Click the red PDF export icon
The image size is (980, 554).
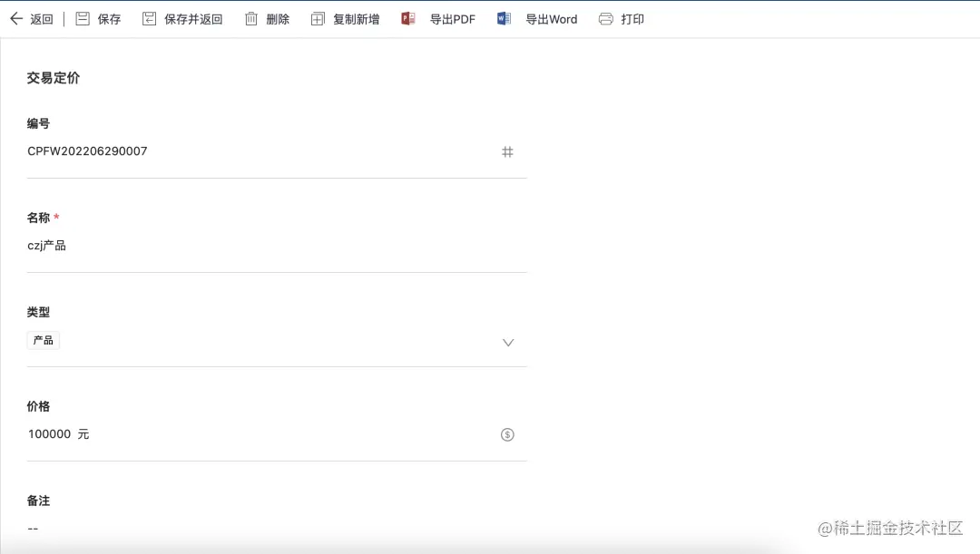coord(408,19)
